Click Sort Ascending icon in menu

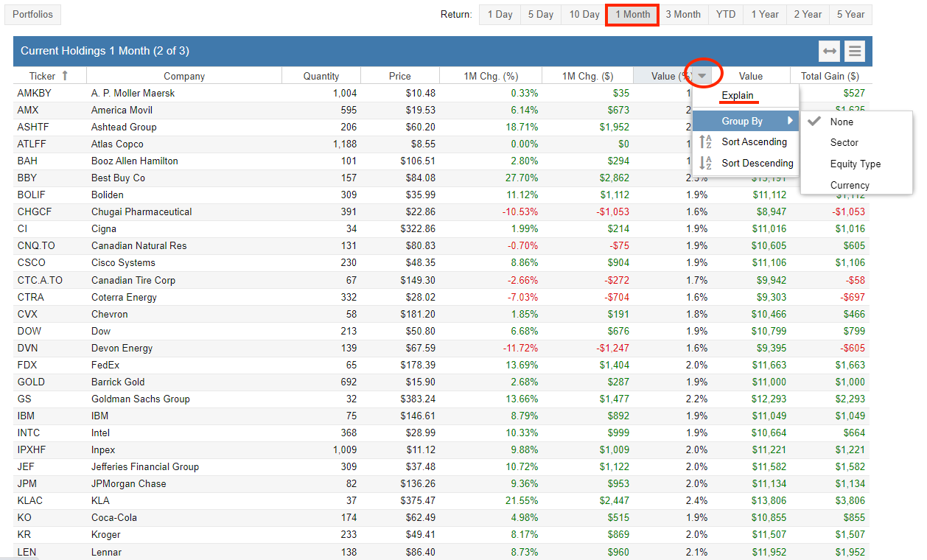click(705, 142)
